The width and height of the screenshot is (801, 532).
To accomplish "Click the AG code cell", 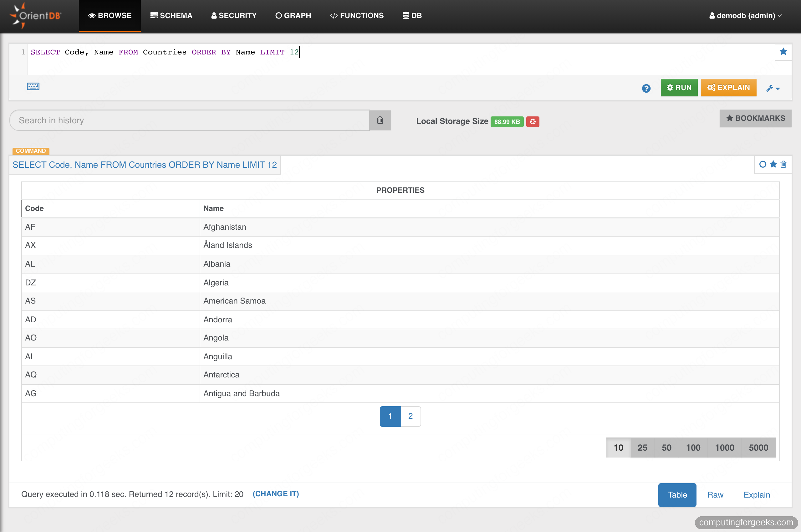I will coord(110,394).
